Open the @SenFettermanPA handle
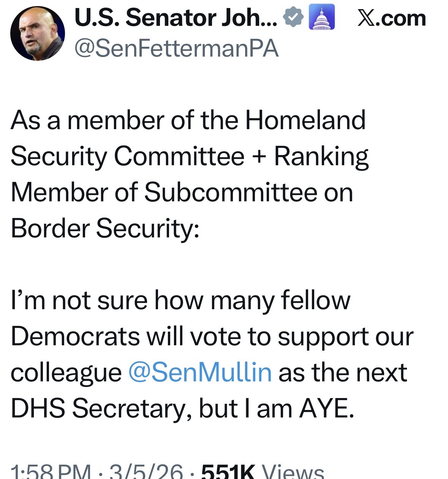The height and width of the screenshot is (479, 448). pyautogui.click(x=177, y=49)
